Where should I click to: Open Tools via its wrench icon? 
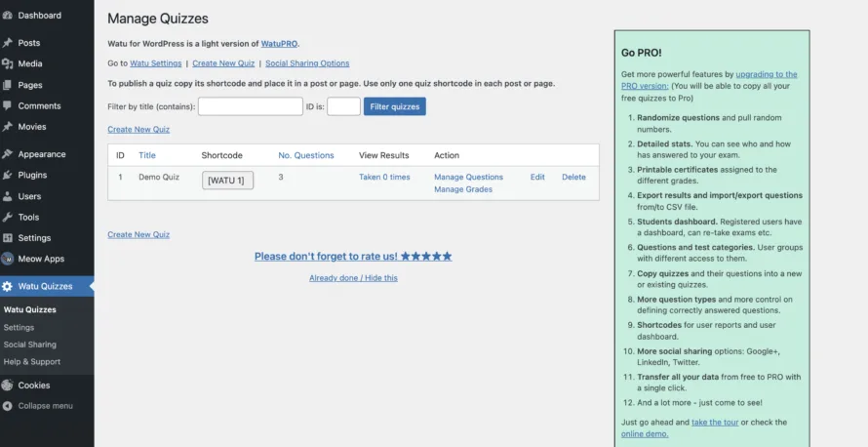(8, 217)
